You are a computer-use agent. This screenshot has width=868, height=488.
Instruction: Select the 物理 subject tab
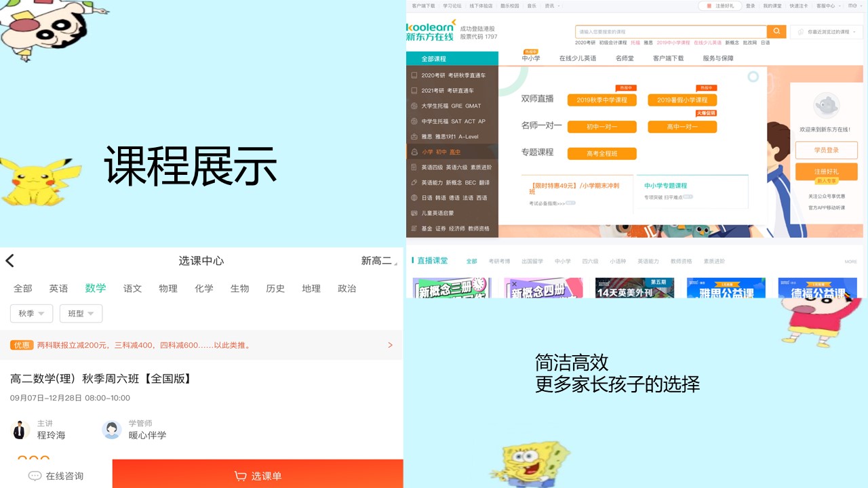tap(168, 288)
